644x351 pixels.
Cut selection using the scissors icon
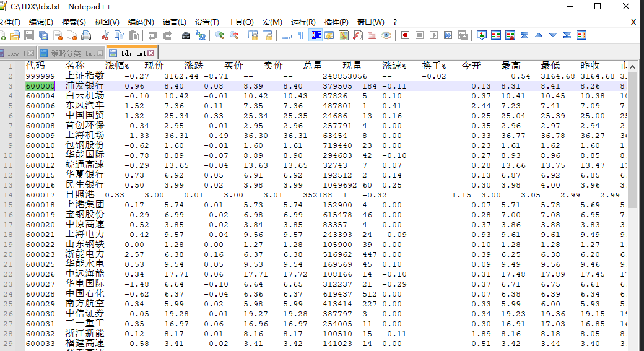pyautogui.click(x=105, y=35)
